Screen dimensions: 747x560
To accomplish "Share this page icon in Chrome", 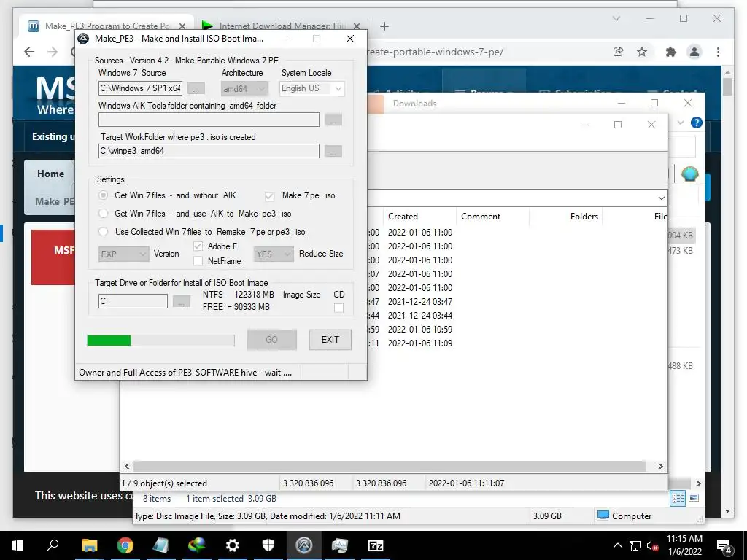I will (x=618, y=52).
